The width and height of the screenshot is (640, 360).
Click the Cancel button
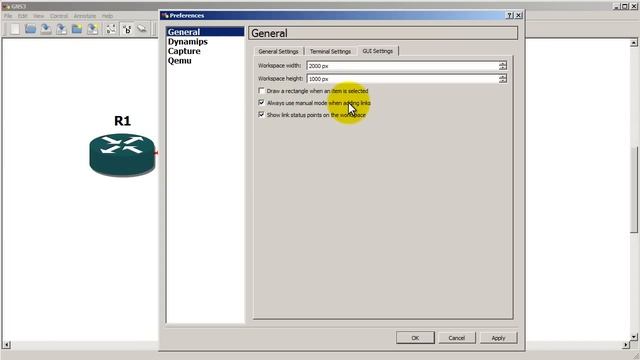(x=456, y=338)
